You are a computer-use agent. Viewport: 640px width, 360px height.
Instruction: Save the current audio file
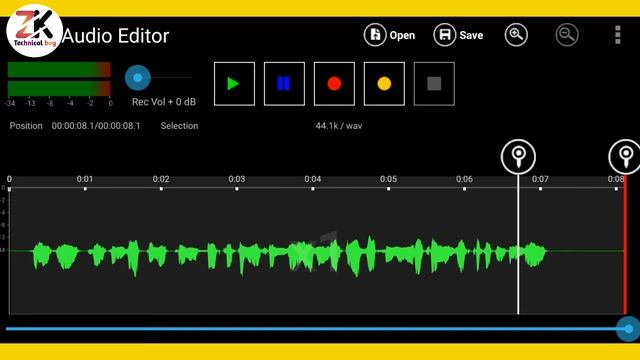458,35
